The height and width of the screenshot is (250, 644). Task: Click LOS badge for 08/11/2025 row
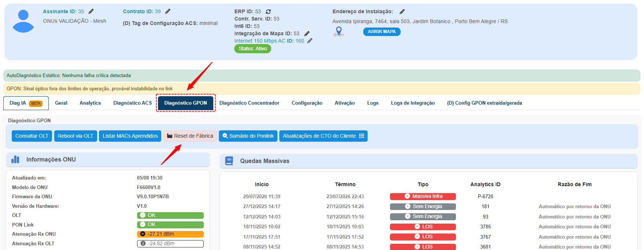423,247
